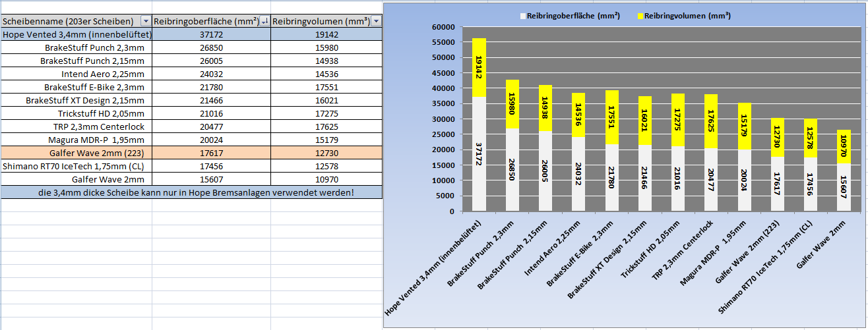Click the white chart bar segment labeled 37172
The image size is (868, 330).
(x=479, y=154)
